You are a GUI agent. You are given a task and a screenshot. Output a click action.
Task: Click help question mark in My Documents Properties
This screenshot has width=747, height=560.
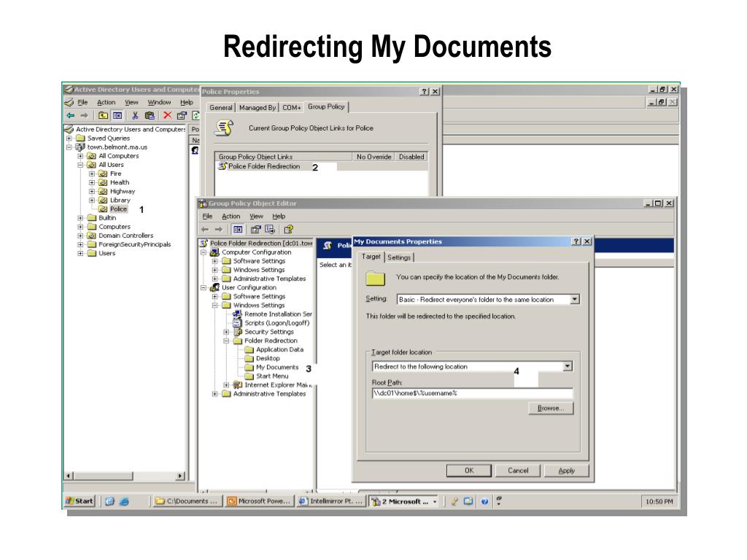(x=576, y=241)
